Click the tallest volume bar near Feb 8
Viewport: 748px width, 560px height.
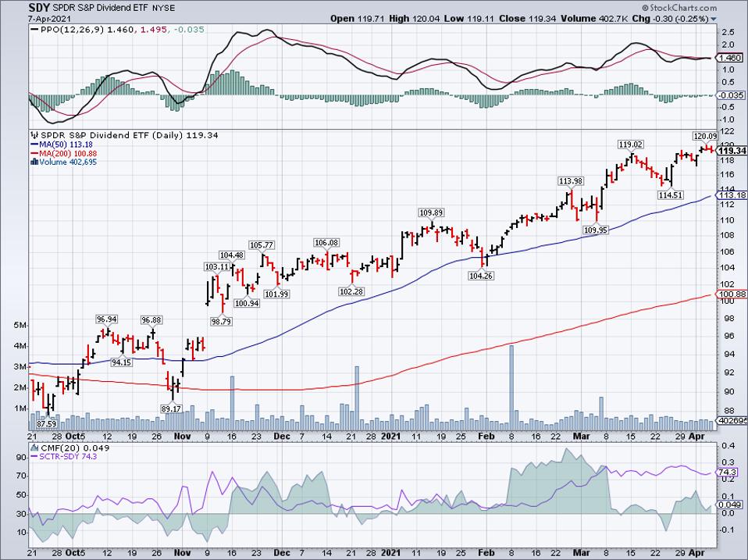(511, 387)
